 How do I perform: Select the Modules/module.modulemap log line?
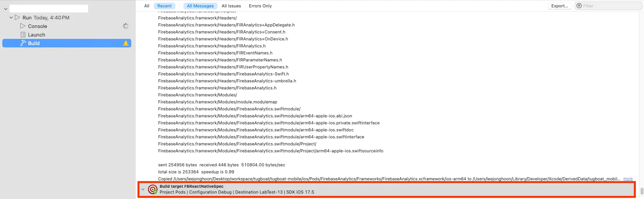[218, 102]
